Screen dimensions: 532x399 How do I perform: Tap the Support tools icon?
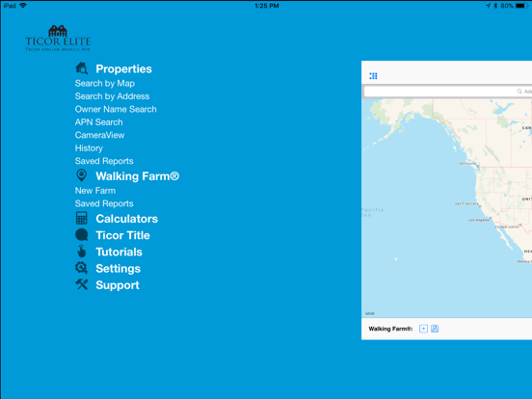click(81, 284)
